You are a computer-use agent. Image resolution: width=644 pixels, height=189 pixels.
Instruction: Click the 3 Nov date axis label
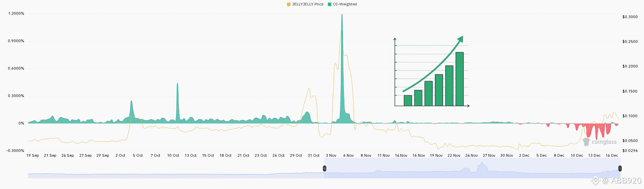pyautogui.click(x=331, y=155)
